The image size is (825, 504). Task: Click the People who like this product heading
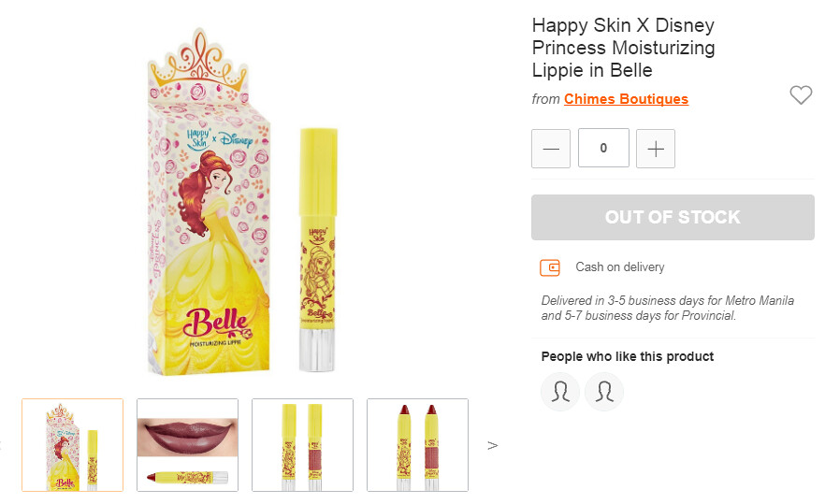(627, 356)
